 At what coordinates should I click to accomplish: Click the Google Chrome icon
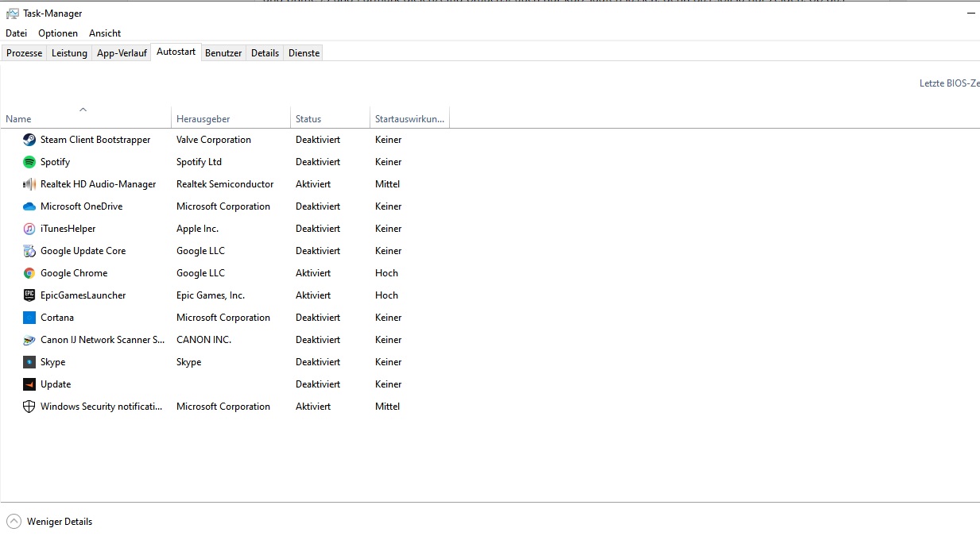(x=29, y=273)
